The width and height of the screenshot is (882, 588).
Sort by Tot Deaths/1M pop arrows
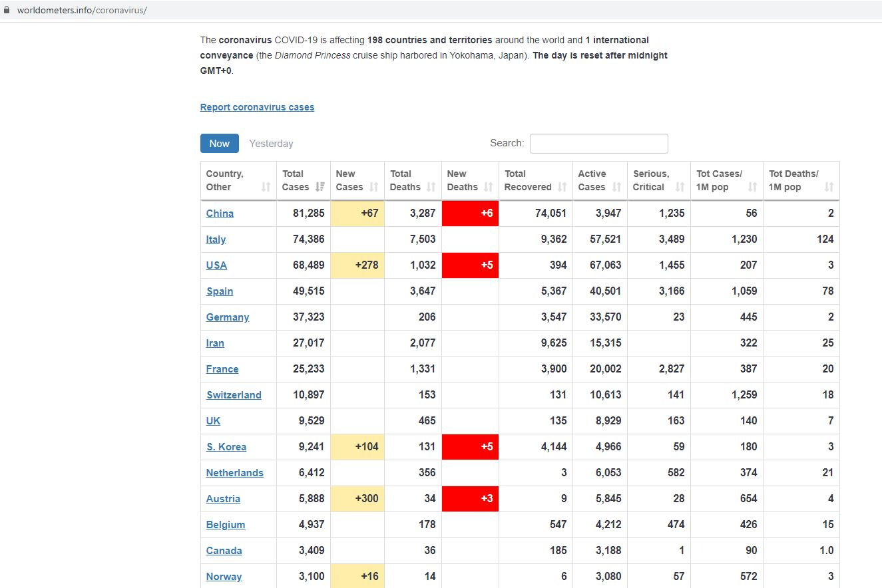click(x=829, y=187)
